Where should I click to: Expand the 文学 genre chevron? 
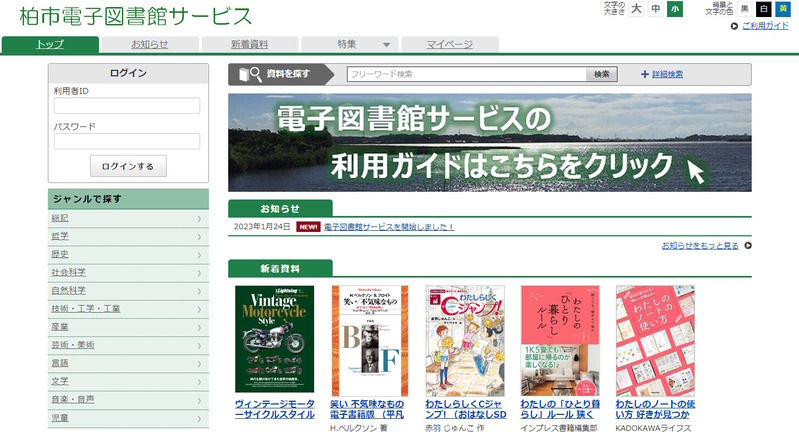pyautogui.click(x=199, y=382)
